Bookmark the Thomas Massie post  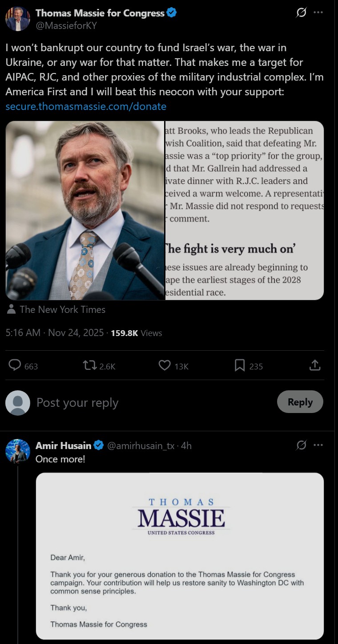click(240, 366)
